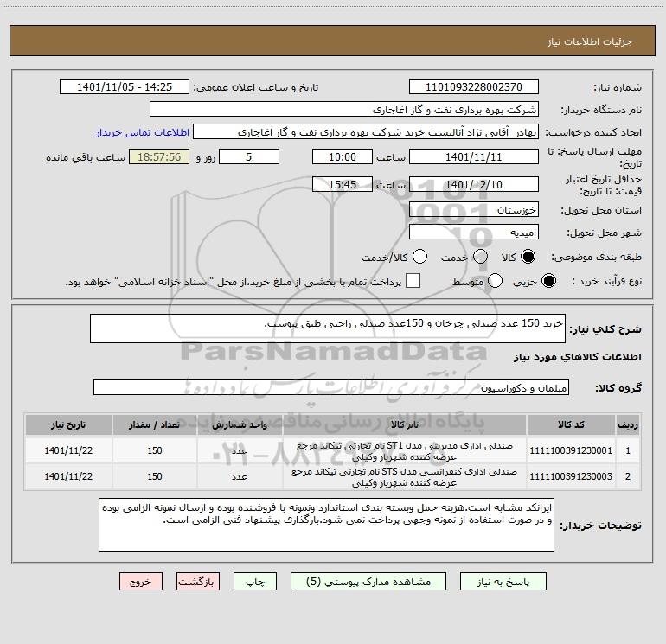This screenshot has height=644, width=666.
Task: Click product code 1111100391230001
Action: coord(571,450)
